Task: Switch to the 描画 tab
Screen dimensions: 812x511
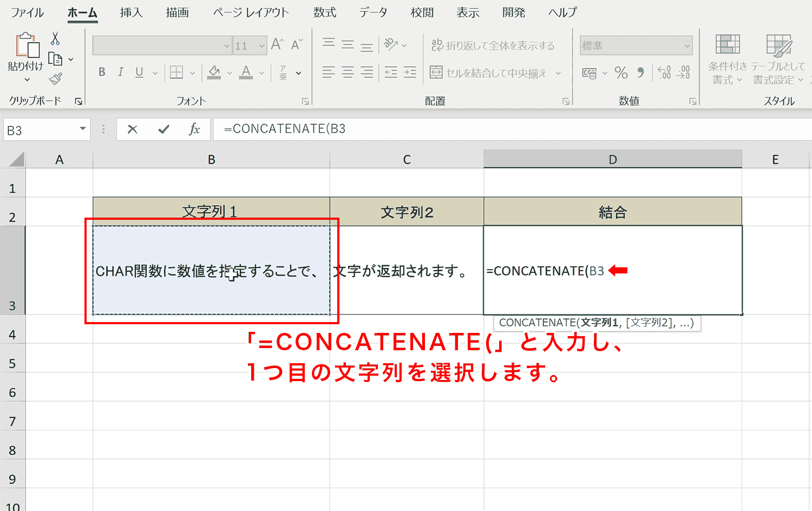Action: [x=177, y=12]
